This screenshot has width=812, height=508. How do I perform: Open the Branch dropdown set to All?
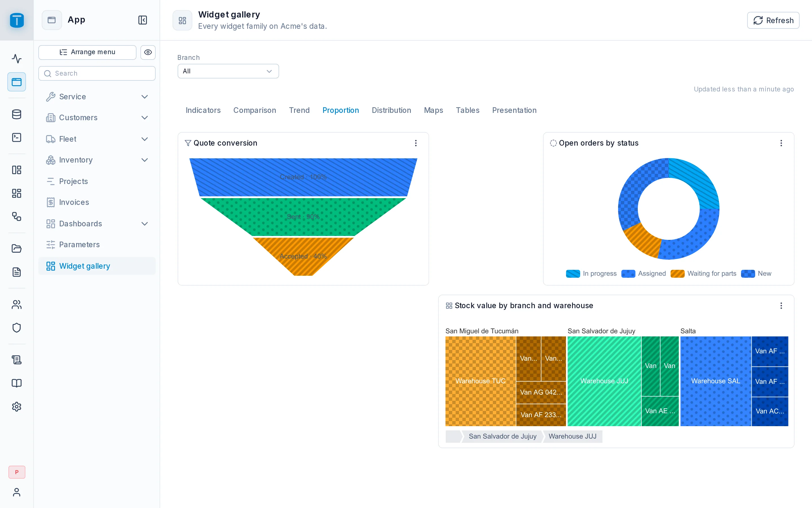pos(228,71)
